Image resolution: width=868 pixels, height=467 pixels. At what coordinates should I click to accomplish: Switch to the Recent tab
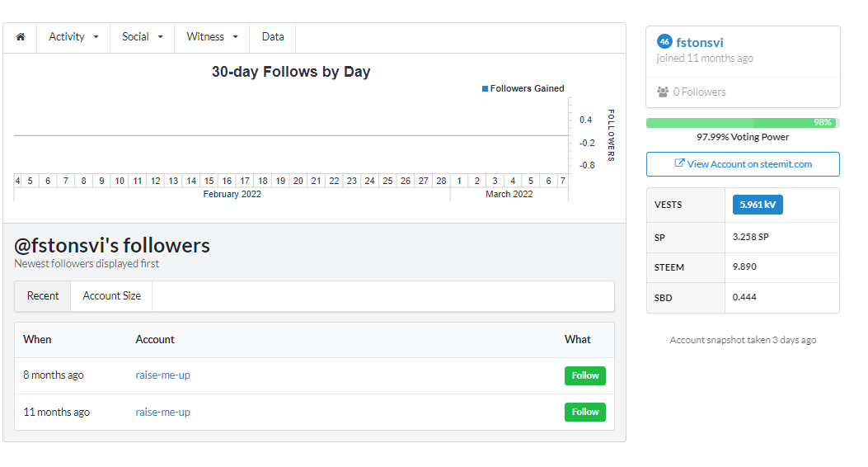(43, 296)
